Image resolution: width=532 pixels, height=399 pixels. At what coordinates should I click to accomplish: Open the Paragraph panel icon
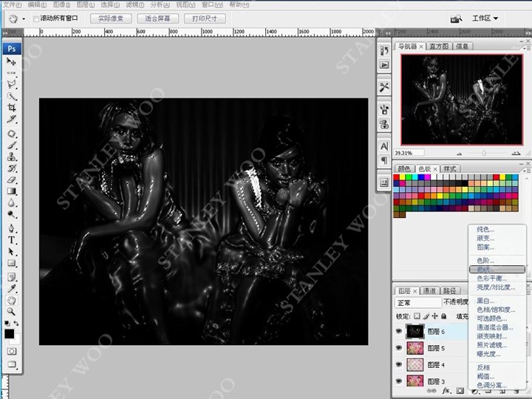click(384, 160)
